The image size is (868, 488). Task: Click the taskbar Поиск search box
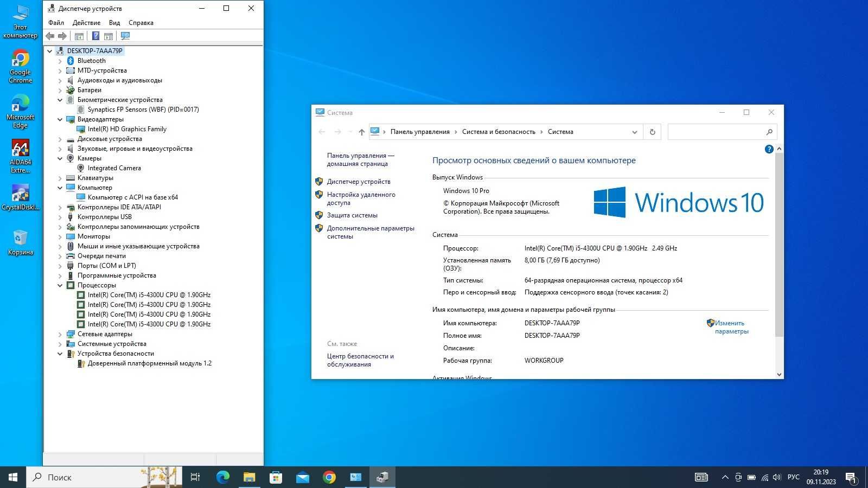pyautogui.click(x=103, y=477)
